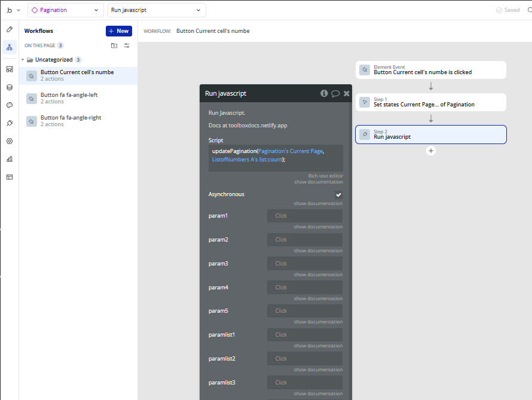This screenshot has height=400, width=532.
Task: Click the Step 1 Set states icon
Action: 365,102
